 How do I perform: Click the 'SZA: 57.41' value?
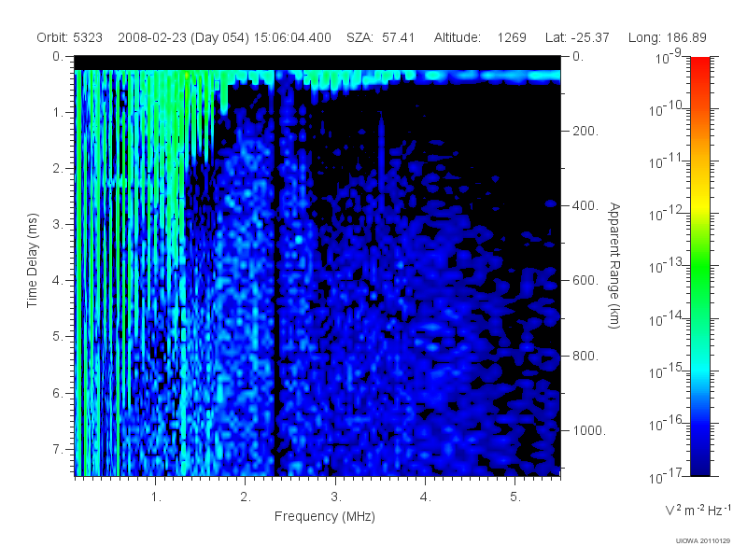[x=381, y=37]
